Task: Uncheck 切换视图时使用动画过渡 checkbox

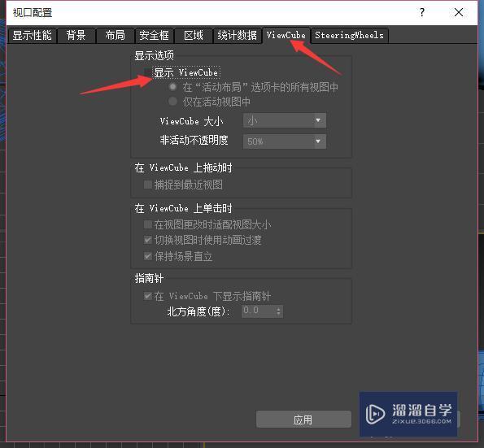Action: tap(148, 240)
